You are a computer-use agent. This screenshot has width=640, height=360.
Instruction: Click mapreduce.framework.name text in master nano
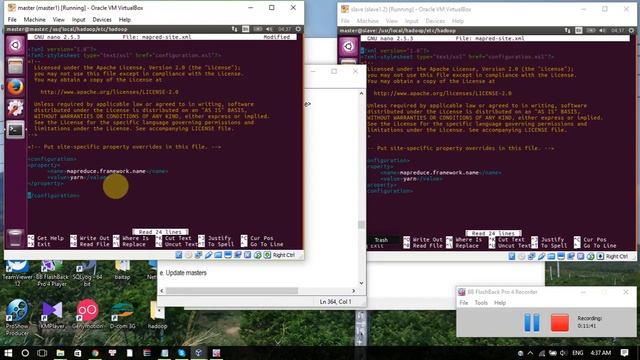coord(106,171)
